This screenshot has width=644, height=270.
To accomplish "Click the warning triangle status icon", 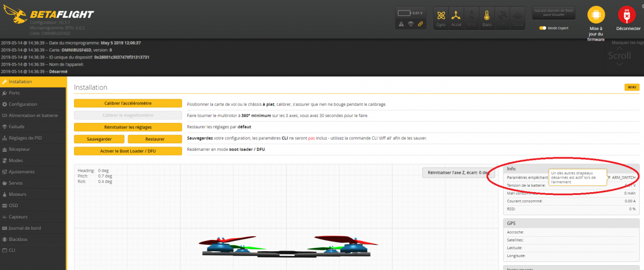I will click(x=401, y=24).
